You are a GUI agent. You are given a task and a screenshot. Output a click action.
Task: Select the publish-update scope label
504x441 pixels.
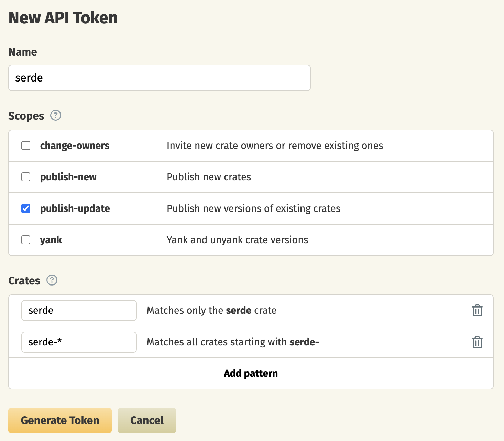tap(75, 208)
